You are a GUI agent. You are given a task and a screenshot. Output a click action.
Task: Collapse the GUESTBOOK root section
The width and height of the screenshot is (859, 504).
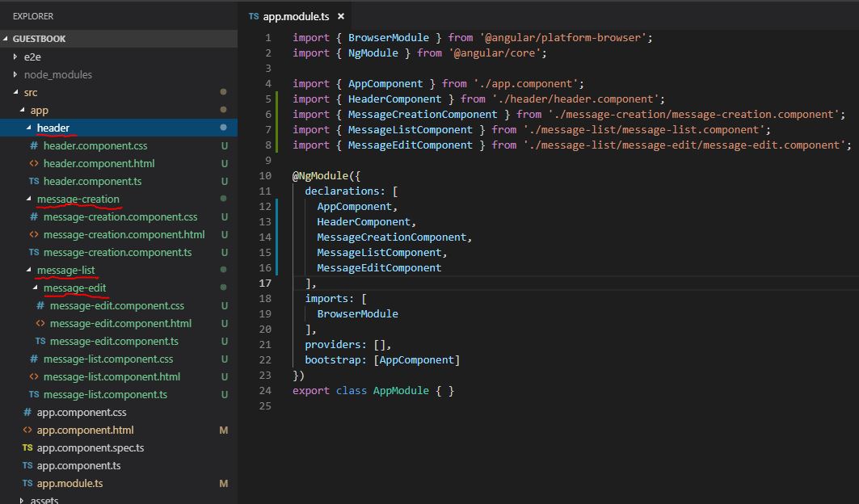[x=7, y=39]
